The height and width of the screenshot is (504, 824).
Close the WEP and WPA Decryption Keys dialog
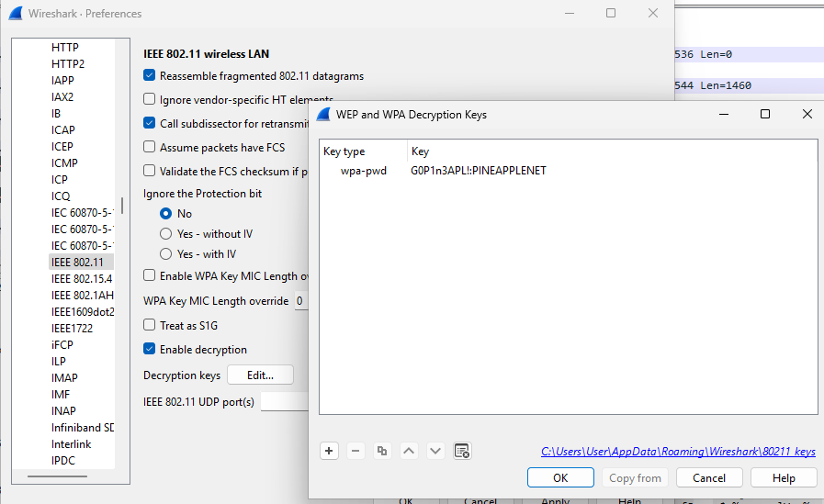807,114
